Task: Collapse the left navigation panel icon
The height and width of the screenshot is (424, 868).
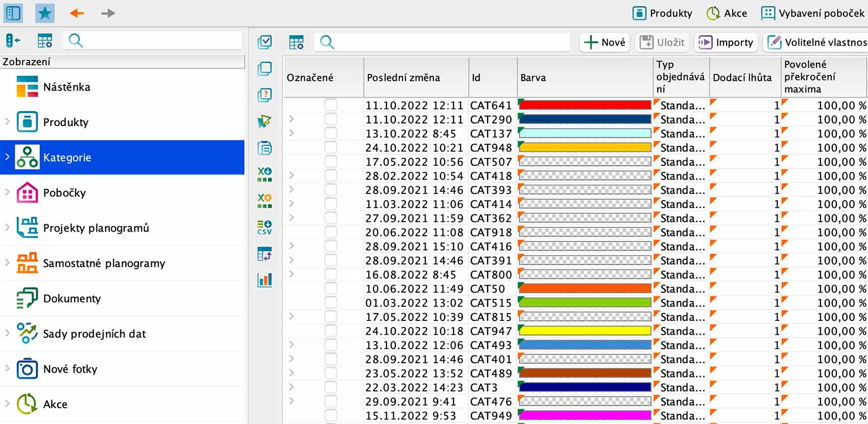Action: [x=13, y=41]
